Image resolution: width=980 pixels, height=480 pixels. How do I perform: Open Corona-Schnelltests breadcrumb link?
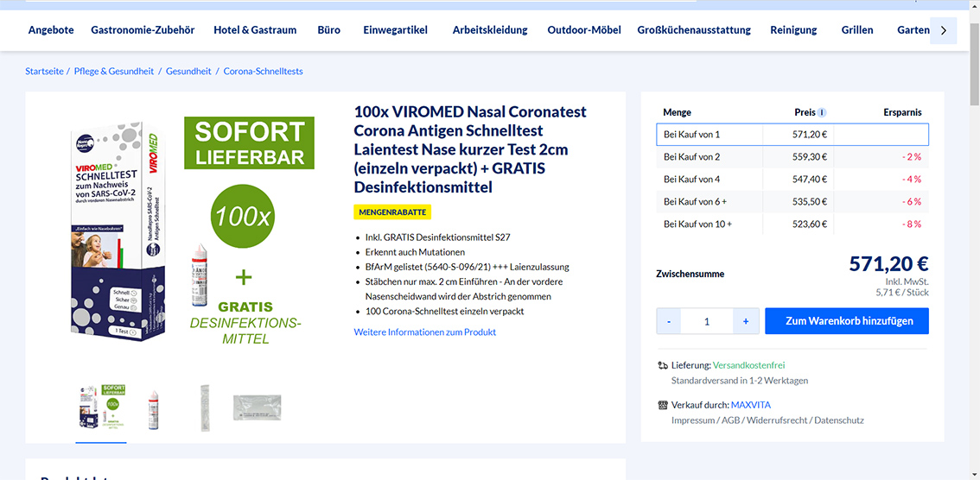coord(263,72)
